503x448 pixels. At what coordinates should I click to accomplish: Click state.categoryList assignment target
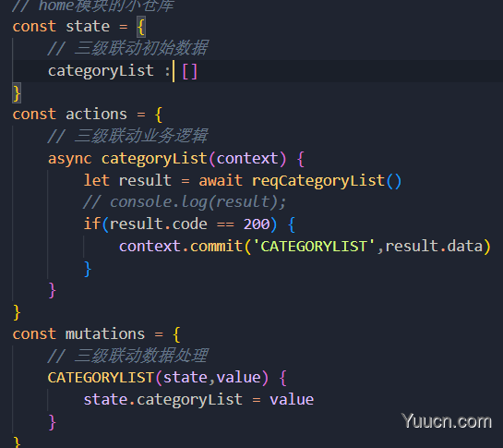pyautogui.click(x=163, y=400)
